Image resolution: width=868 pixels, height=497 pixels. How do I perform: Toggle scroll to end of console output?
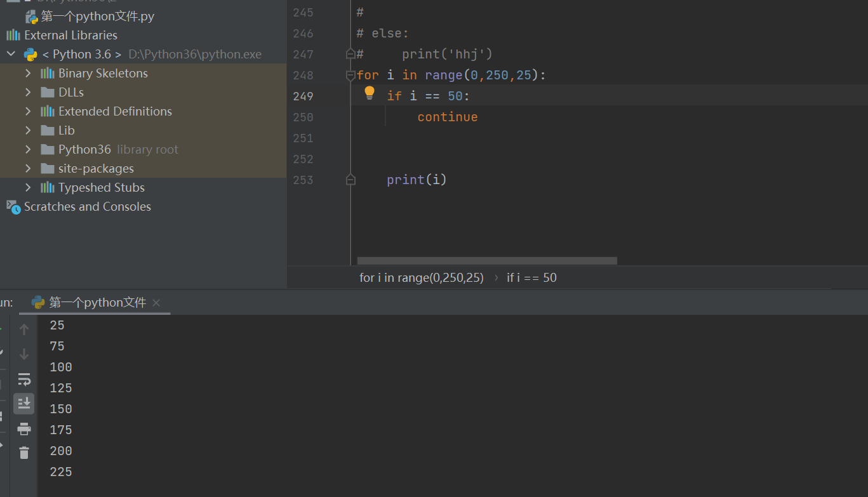coord(24,403)
